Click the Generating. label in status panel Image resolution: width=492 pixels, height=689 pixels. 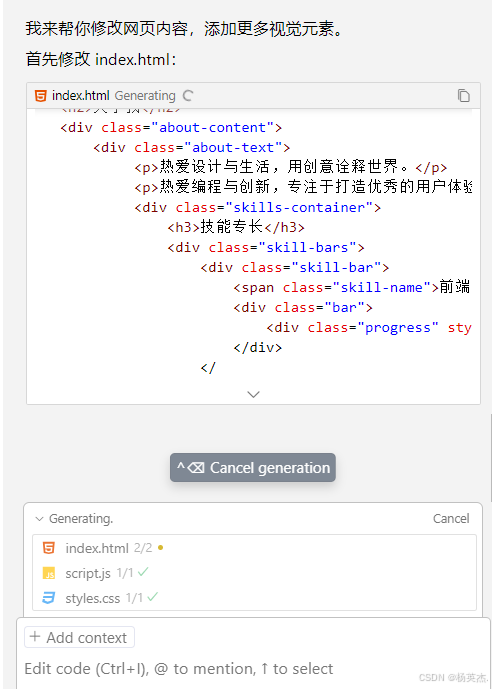pyautogui.click(x=81, y=519)
